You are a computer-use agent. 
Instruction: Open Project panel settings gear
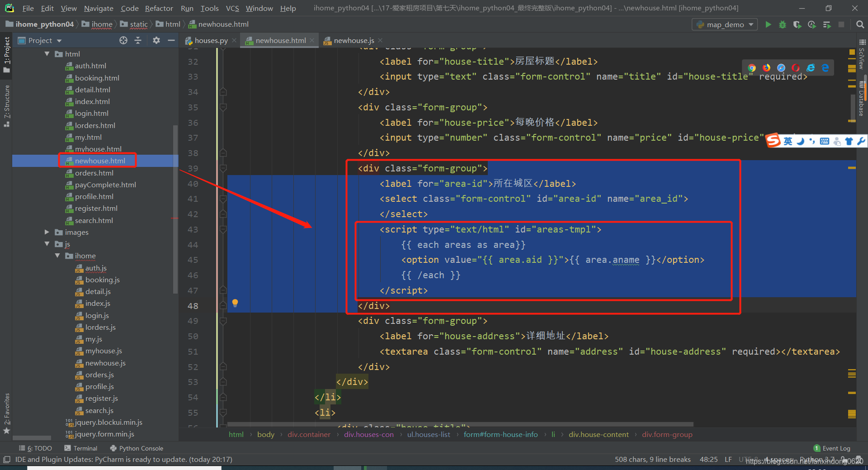point(156,40)
